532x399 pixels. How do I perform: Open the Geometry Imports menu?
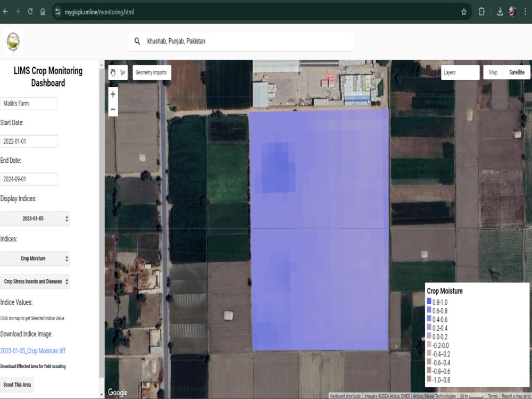click(152, 72)
